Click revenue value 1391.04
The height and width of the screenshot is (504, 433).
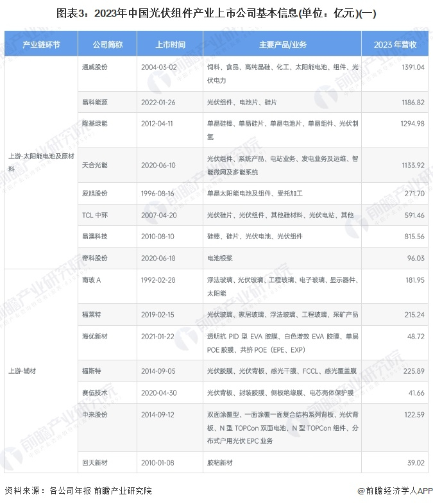tap(413, 67)
